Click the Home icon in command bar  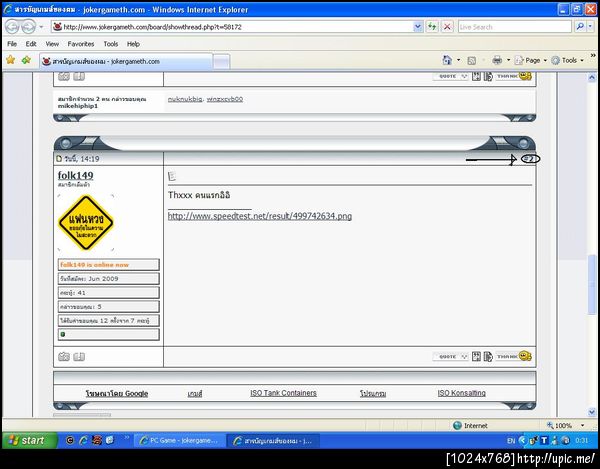pyautogui.click(x=447, y=60)
